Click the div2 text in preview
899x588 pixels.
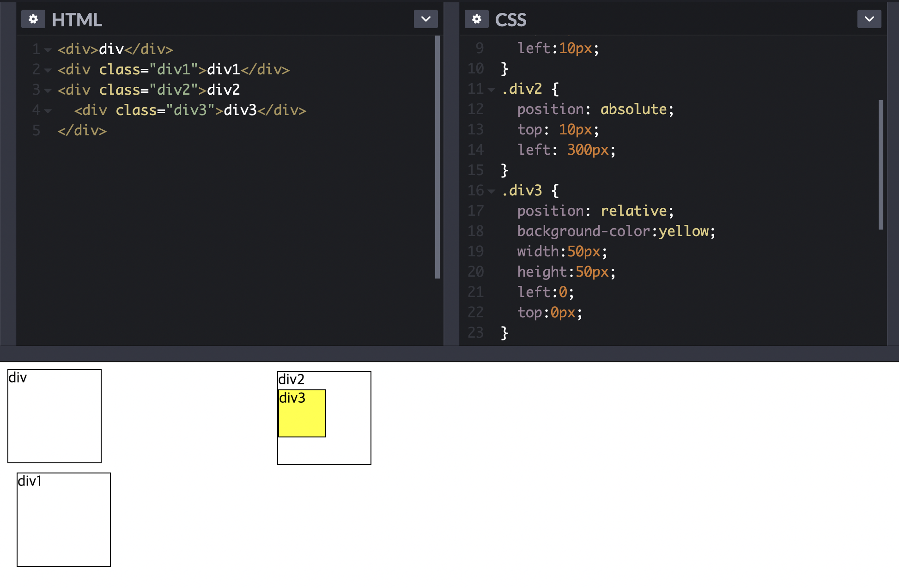(x=291, y=380)
